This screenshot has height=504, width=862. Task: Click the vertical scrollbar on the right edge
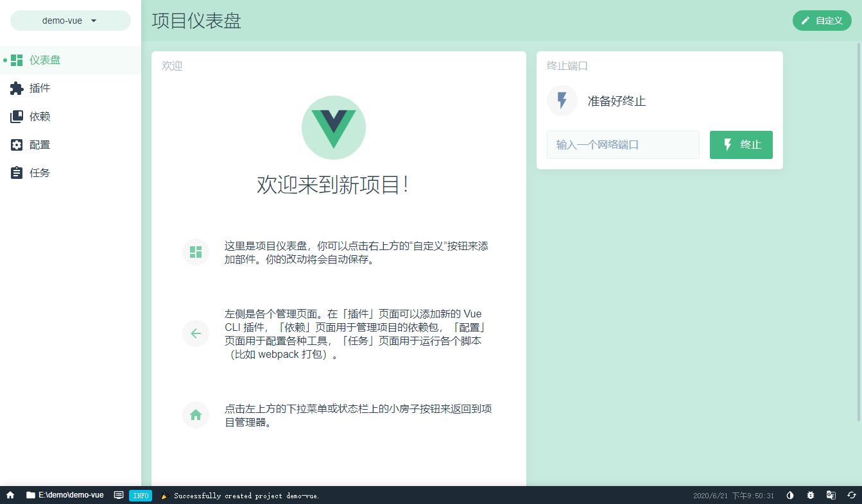[859, 231]
